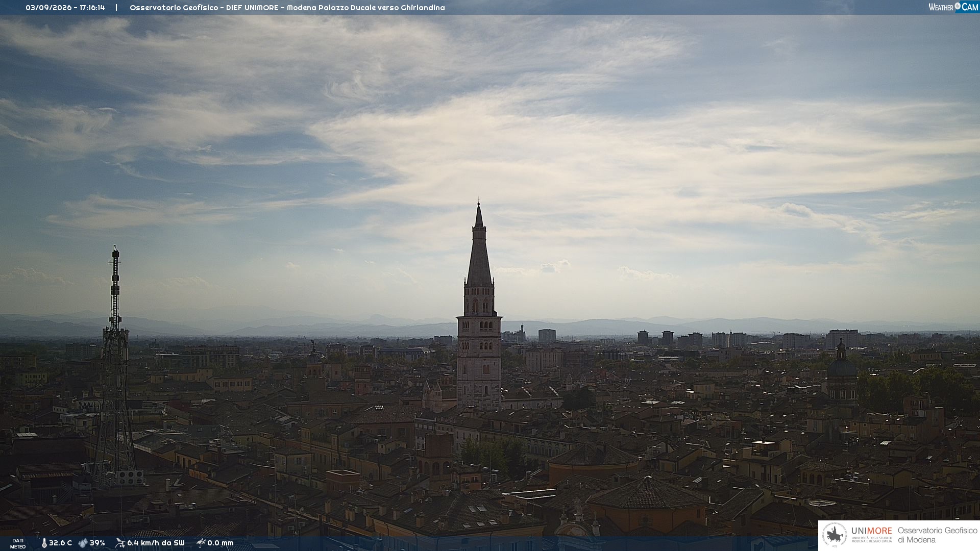980x551 pixels.
Task: Click the thermometer temperature icon
Action: pyautogui.click(x=44, y=543)
